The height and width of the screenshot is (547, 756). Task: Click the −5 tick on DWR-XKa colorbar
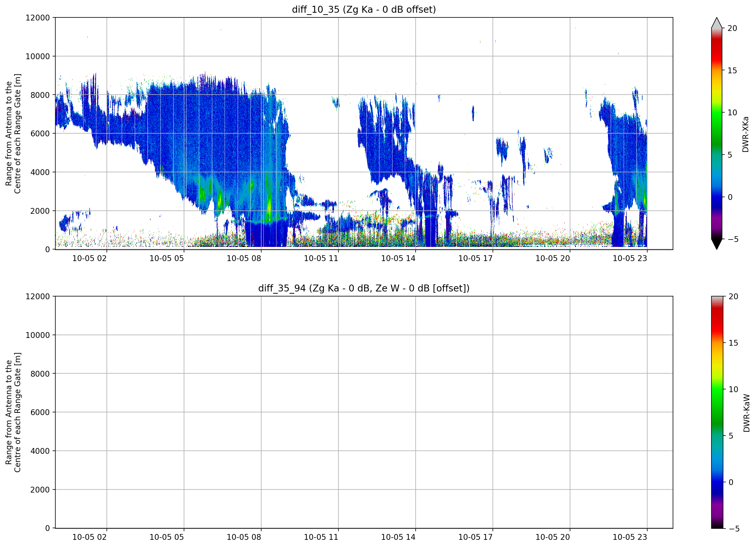733,239
